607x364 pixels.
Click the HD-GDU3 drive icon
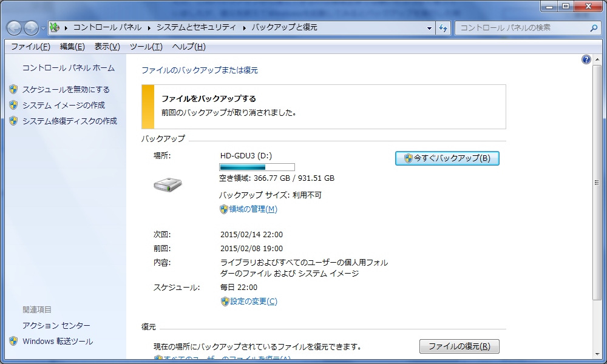coord(168,185)
